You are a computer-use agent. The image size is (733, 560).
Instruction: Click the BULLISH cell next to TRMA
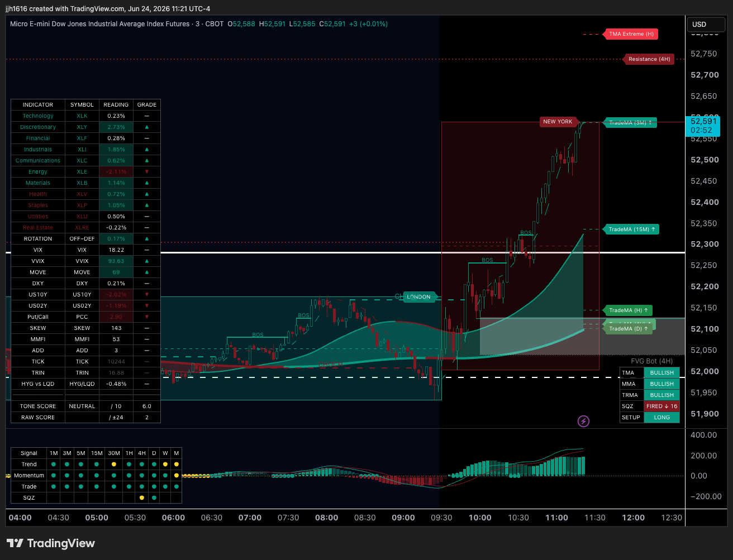coord(661,395)
